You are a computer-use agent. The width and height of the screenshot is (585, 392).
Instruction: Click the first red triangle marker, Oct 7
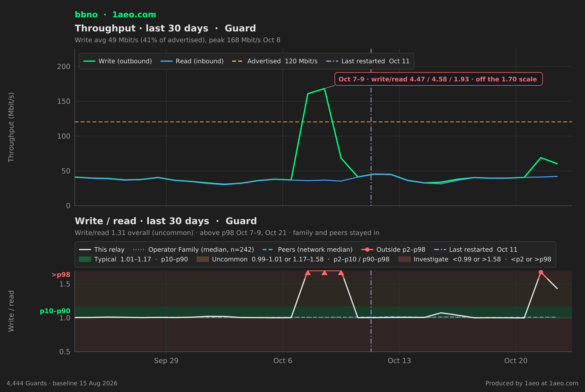click(x=308, y=273)
